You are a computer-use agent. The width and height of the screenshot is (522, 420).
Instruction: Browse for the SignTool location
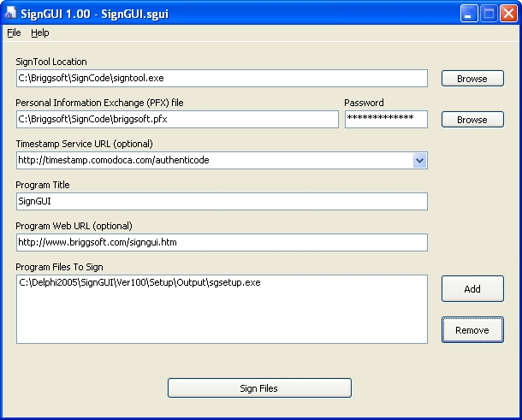tap(472, 79)
